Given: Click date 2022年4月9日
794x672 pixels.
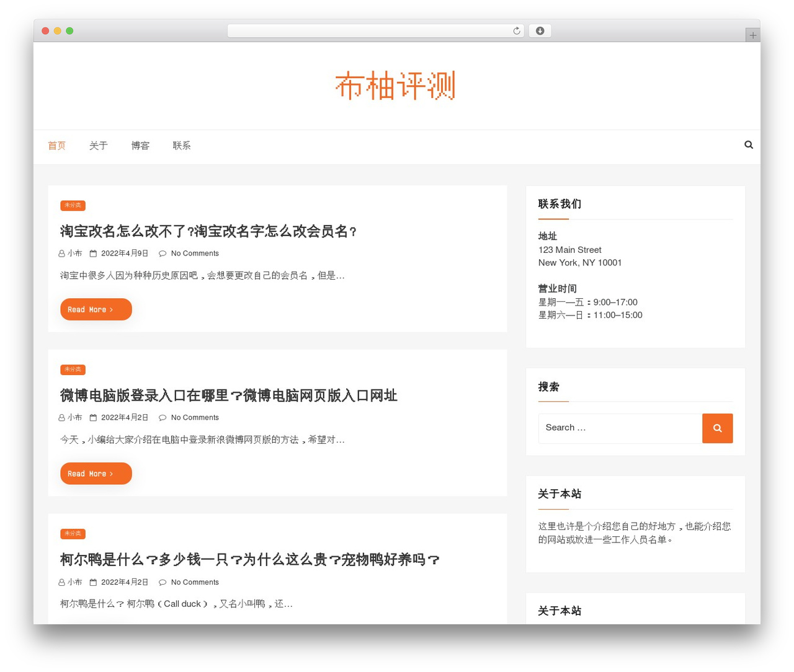Looking at the screenshot, I should pyautogui.click(x=125, y=254).
